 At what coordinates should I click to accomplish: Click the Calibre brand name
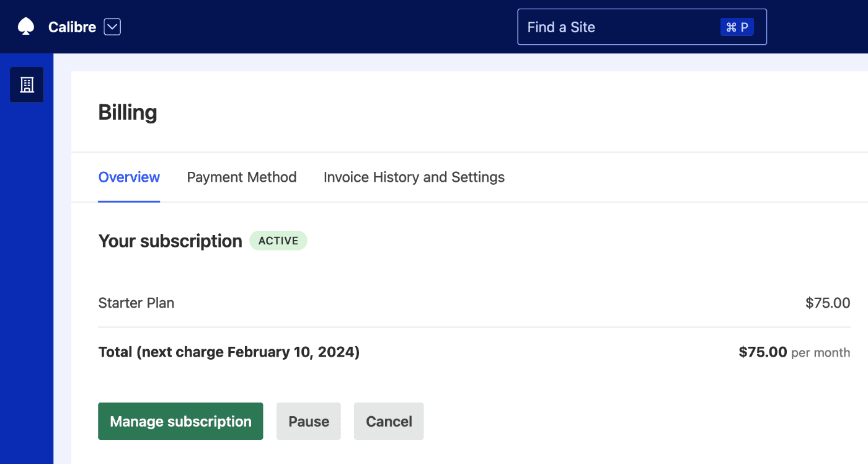(x=72, y=27)
